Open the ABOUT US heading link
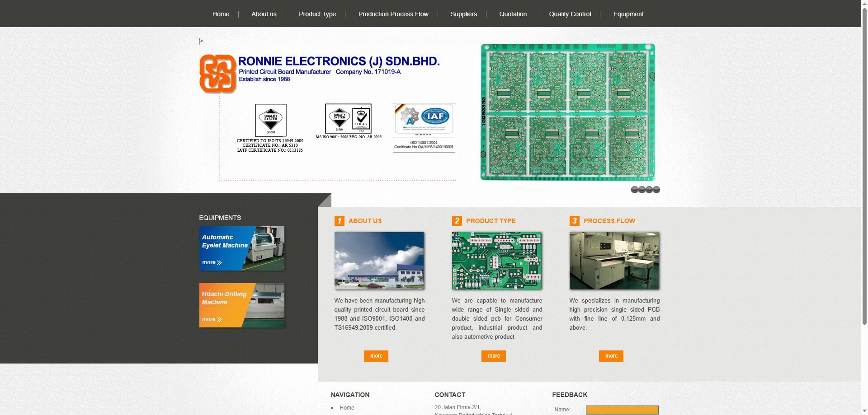 click(365, 221)
